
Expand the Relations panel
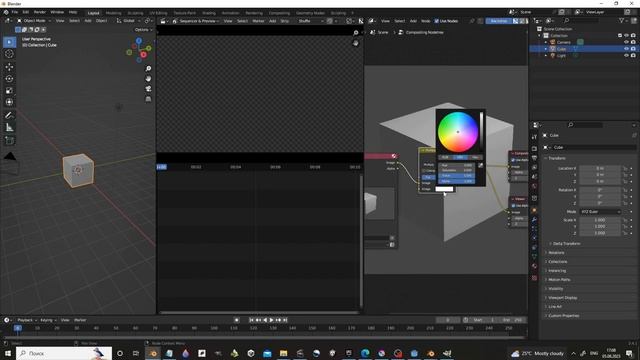pos(556,253)
